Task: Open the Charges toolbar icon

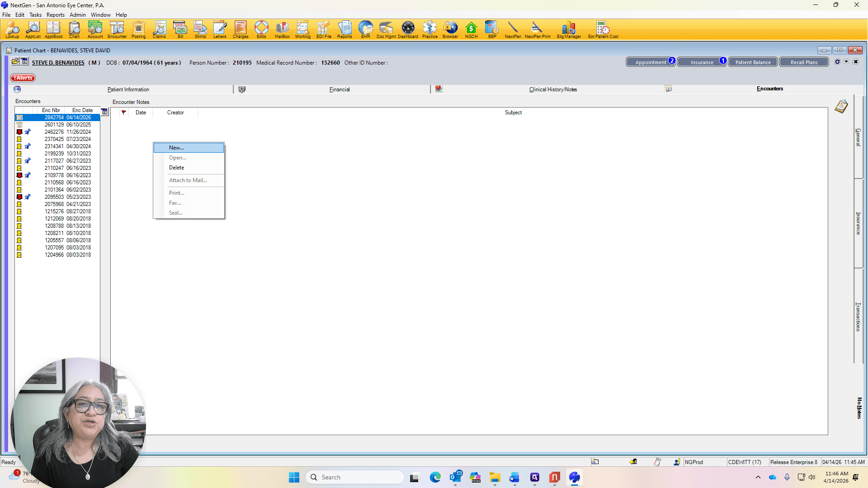Action: coord(241,30)
